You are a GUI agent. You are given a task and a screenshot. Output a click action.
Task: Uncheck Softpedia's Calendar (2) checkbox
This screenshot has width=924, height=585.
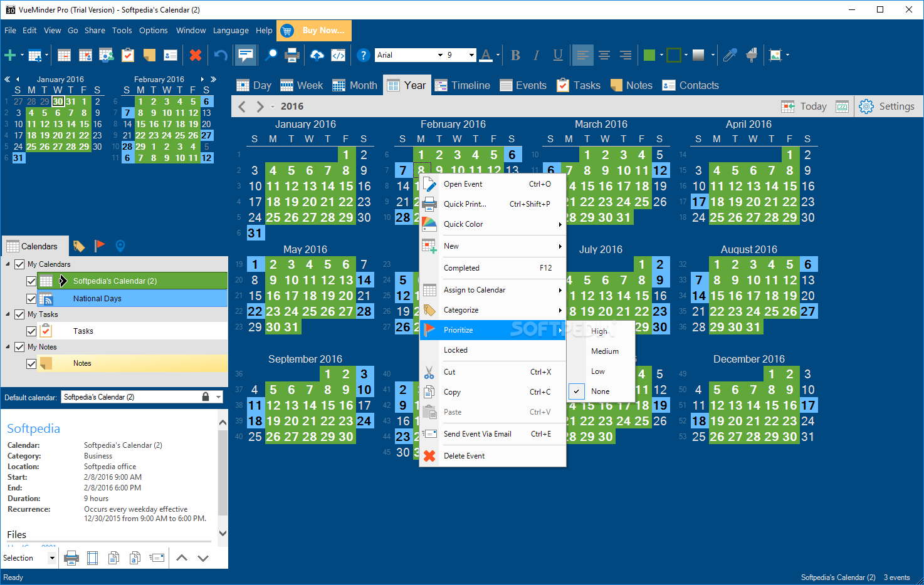[31, 281]
